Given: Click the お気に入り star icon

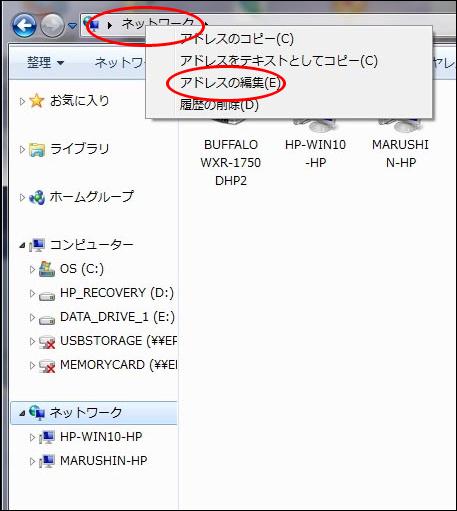Looking at the screenshot, I should (37, 101).
